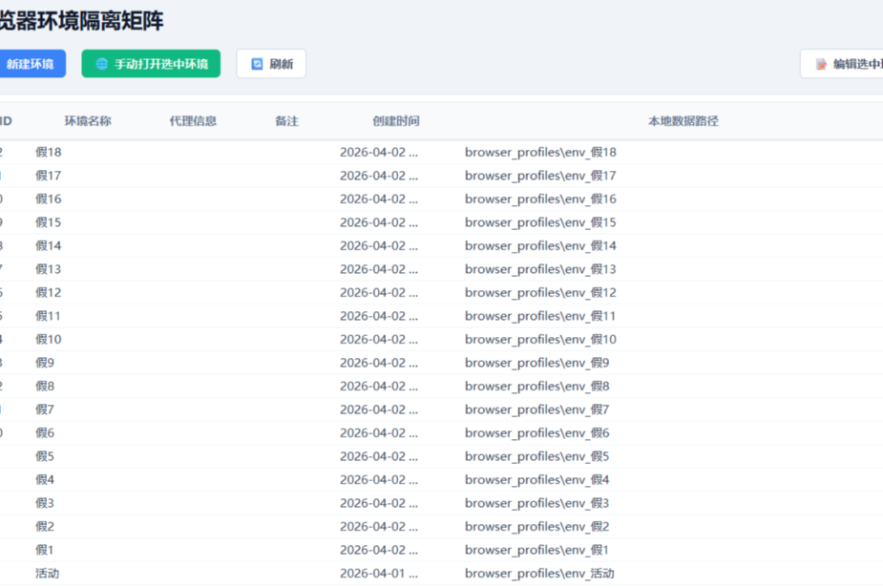Click the path browser_profiles\env_假17
The image size is (883, 588).
click(540, 176)
